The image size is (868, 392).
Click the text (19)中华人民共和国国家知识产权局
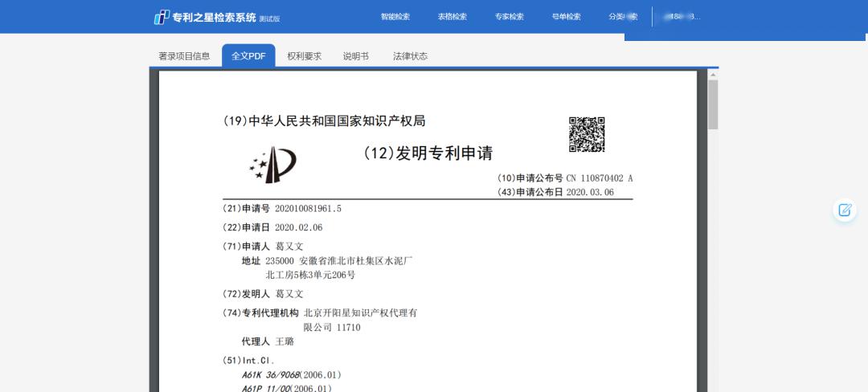pos(325,121)
